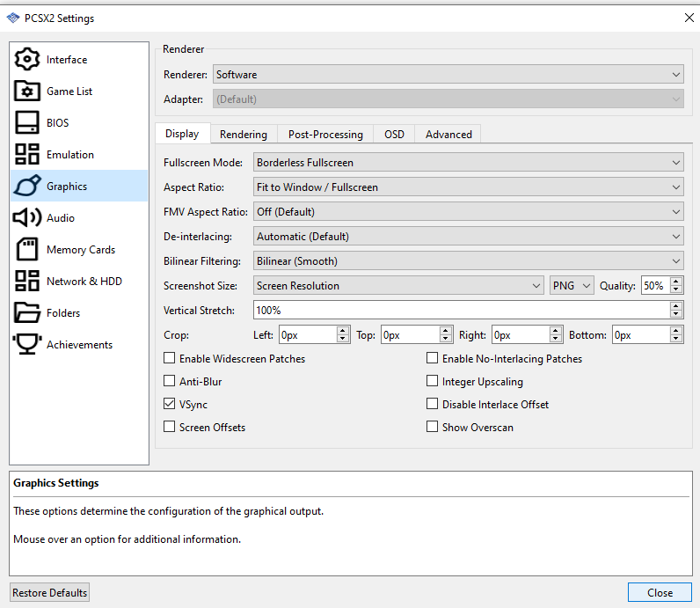
Task: Open the Post-Processing tab
Action: pyautogui.click(x=325, y=134)
